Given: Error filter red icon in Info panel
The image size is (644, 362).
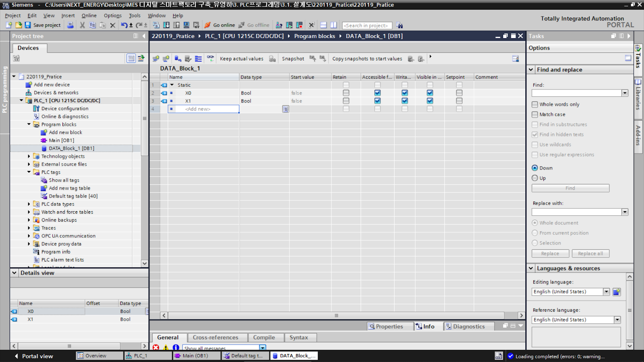Looking at the screenshot, I should point(156,348).
